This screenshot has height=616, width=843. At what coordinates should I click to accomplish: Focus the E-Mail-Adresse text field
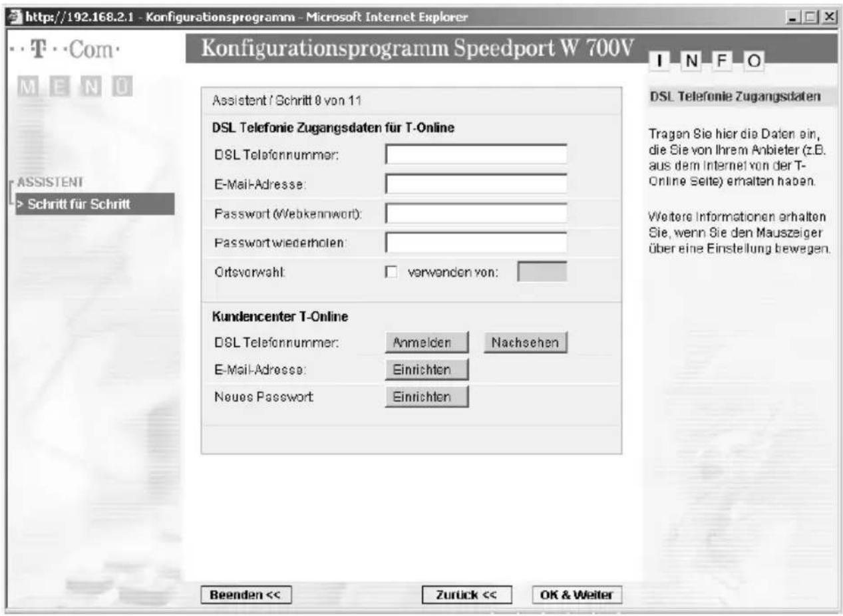(x=476, y=184)
